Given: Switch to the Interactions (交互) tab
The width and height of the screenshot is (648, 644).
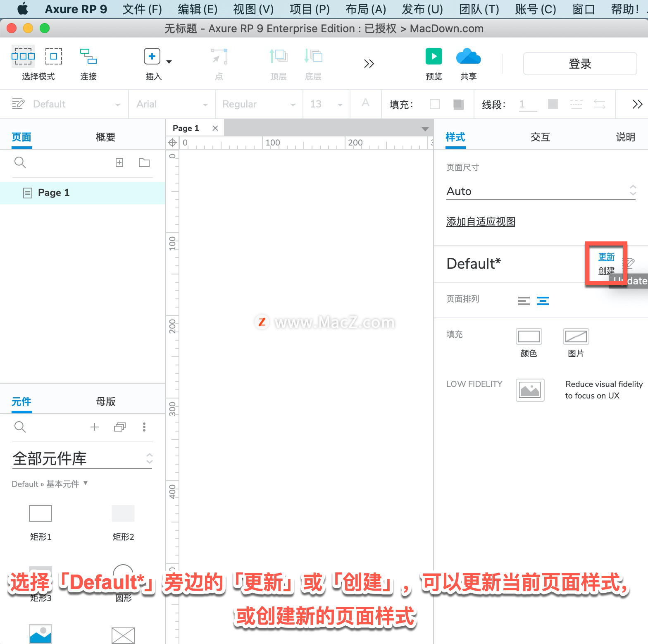Looking at the screenshot, I should pos(541,137).
